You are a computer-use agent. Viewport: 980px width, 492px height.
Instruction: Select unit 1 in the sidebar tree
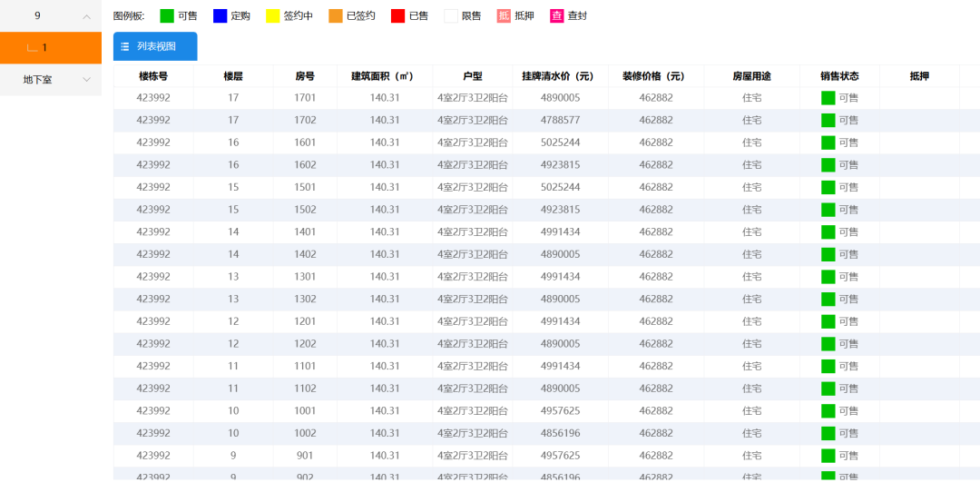click(x=45, y=48)
